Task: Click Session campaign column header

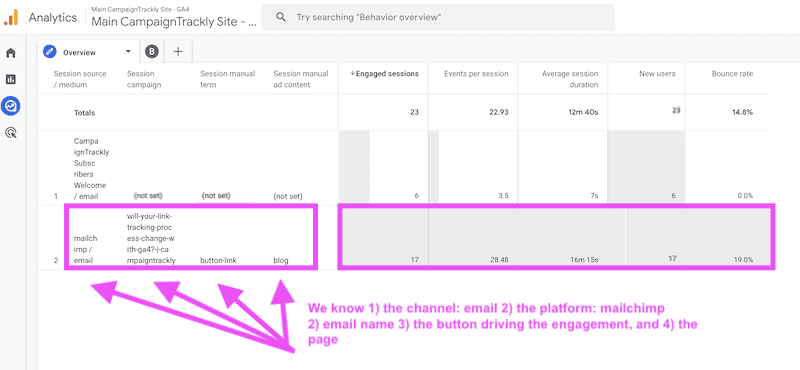Action: click(144, 79)
